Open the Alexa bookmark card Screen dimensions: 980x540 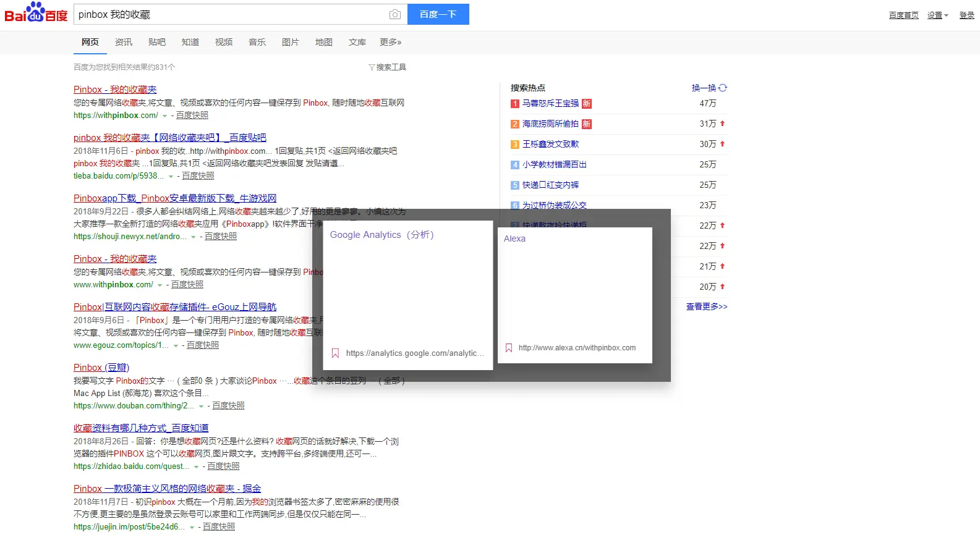pos(575,295)
